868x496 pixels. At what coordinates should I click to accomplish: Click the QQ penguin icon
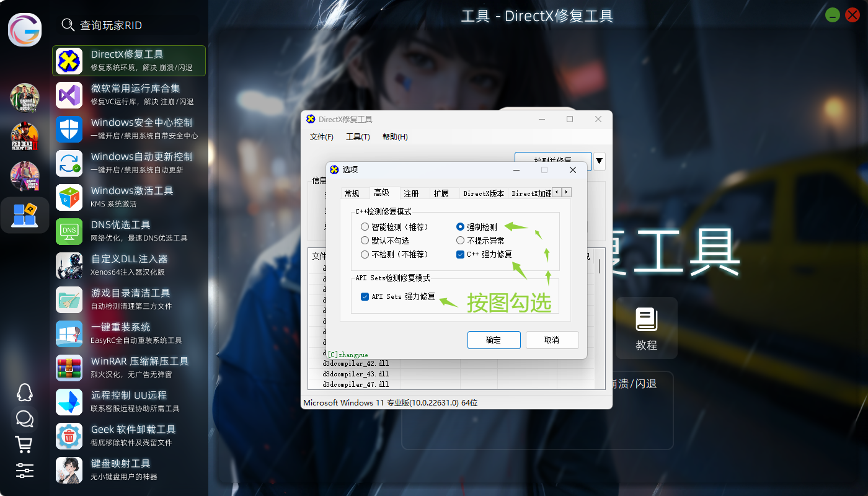[x=24, y=392]
